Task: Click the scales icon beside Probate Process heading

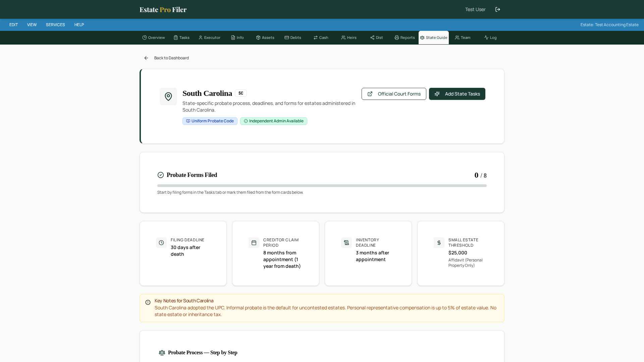Action: (x=162, y=353)
